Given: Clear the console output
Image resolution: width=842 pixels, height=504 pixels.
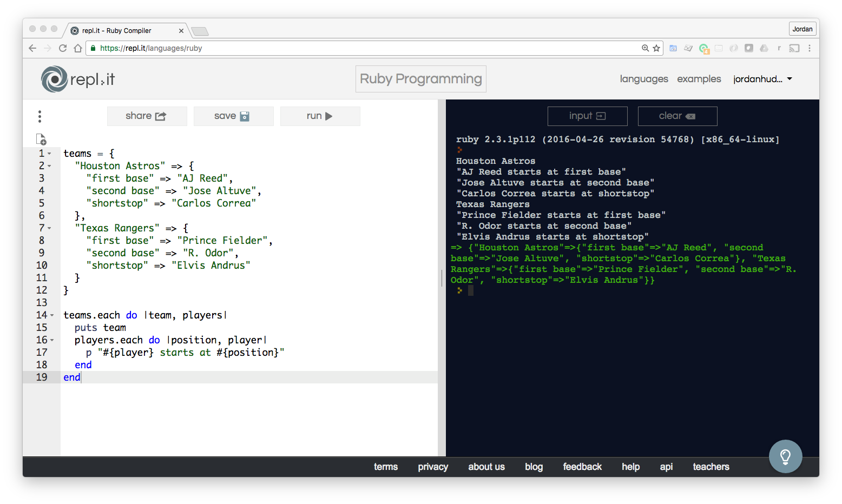Looking at the screenshot, I should click(x=677, y=116).
